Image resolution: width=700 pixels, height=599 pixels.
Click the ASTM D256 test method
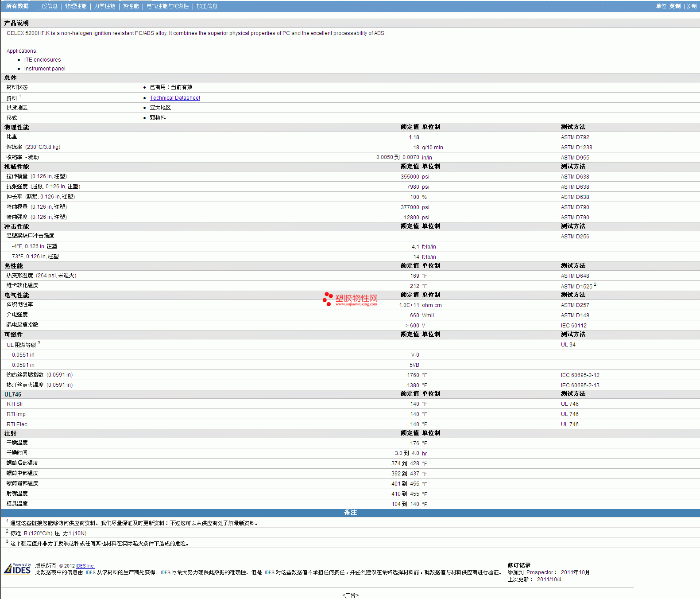pyautogui.click(x=575, y=237)
